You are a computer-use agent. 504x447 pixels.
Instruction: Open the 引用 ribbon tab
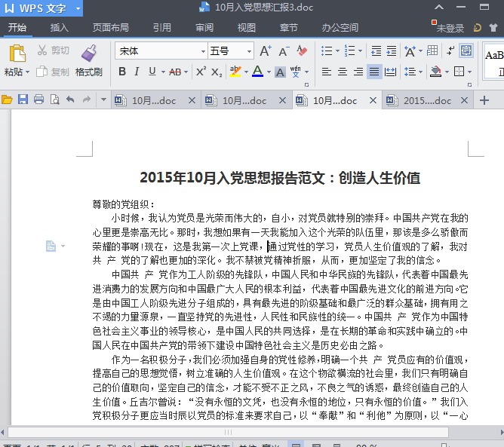[x=162, y=28]
